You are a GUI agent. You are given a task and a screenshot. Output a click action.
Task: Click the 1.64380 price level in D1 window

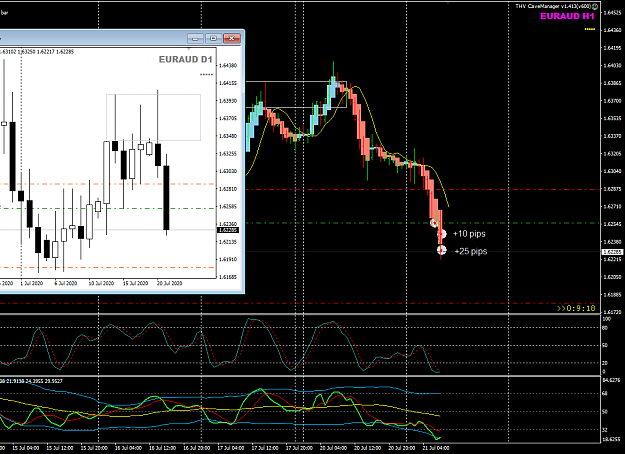(228, 65)
